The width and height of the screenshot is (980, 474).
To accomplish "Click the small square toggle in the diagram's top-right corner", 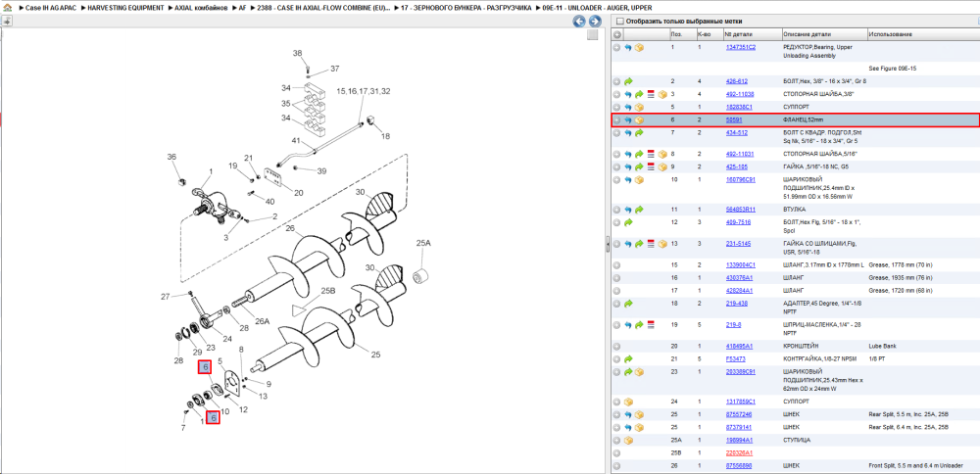I will (x=593, y=35).
